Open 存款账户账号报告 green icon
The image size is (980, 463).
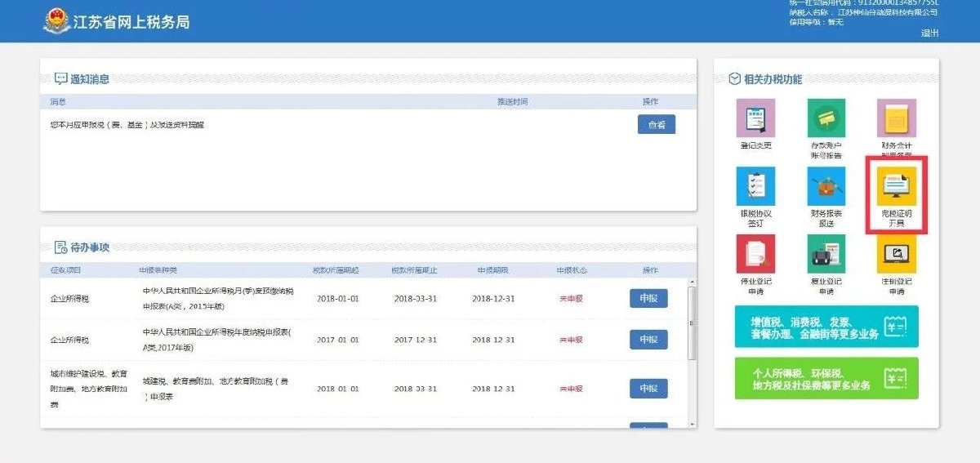point(826,118)
